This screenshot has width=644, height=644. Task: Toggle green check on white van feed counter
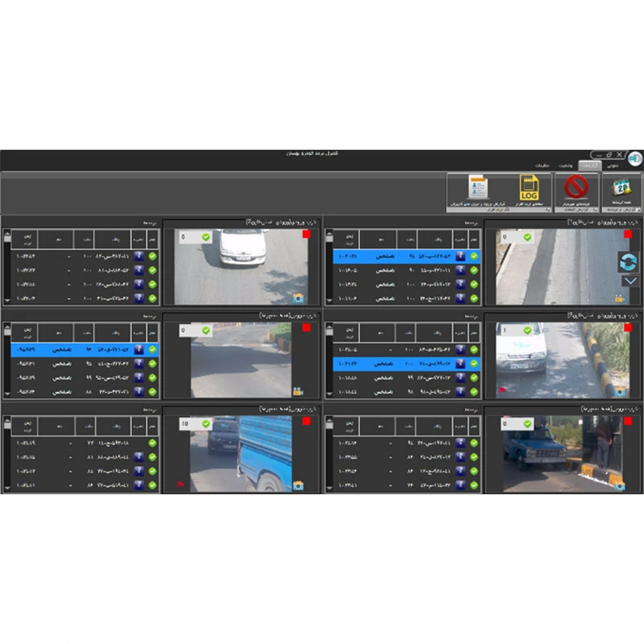[x=527, y=330]
